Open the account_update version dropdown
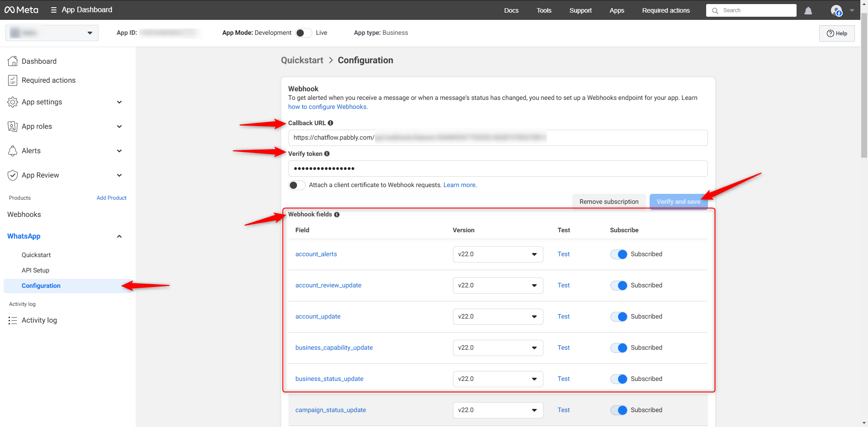This screenshot has height=427, width=868. 498,317
